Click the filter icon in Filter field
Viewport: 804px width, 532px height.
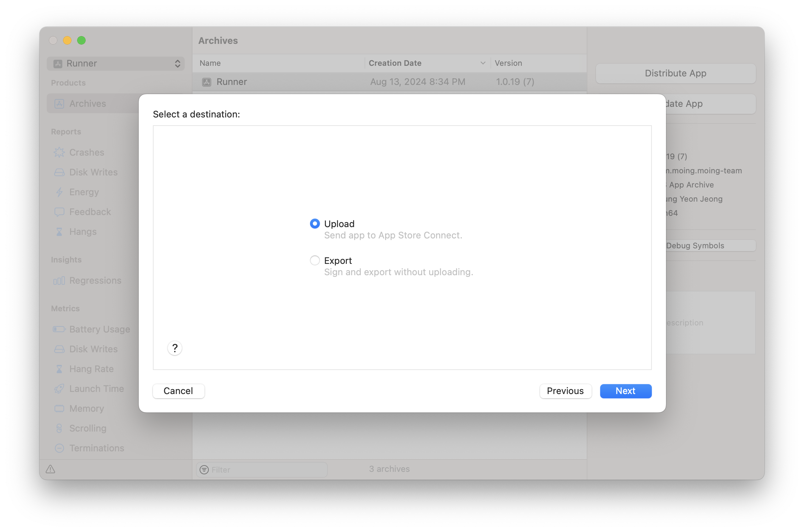pos(204,470)
